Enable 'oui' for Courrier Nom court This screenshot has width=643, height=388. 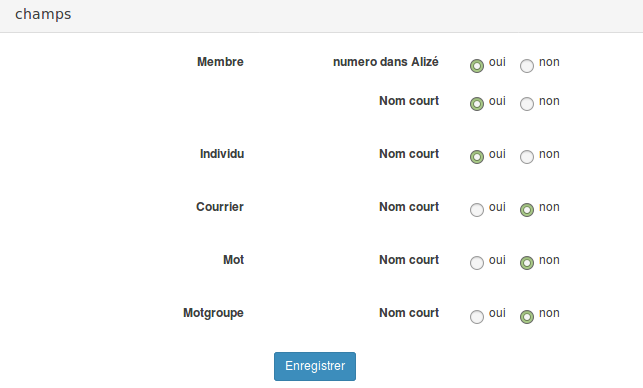point(477,210)
